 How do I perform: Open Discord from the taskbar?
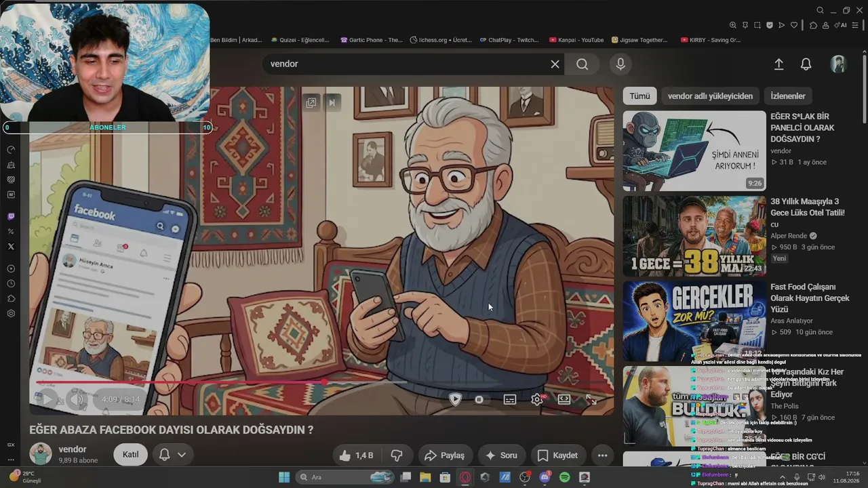pos(545,477)
